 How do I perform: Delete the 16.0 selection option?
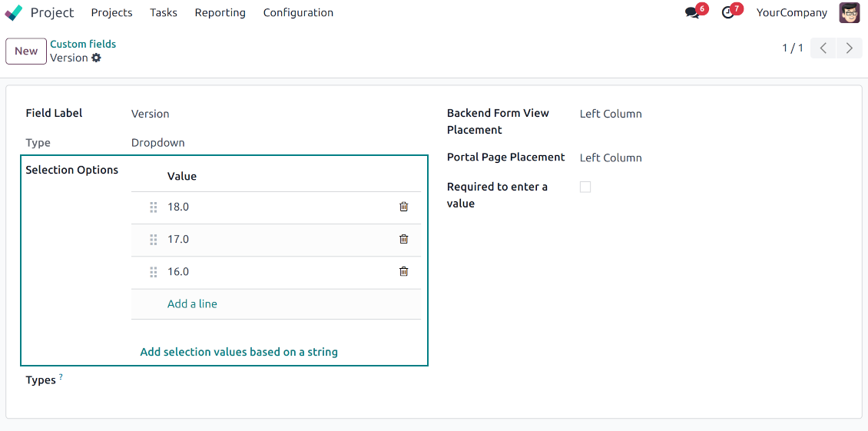(403, 271)
